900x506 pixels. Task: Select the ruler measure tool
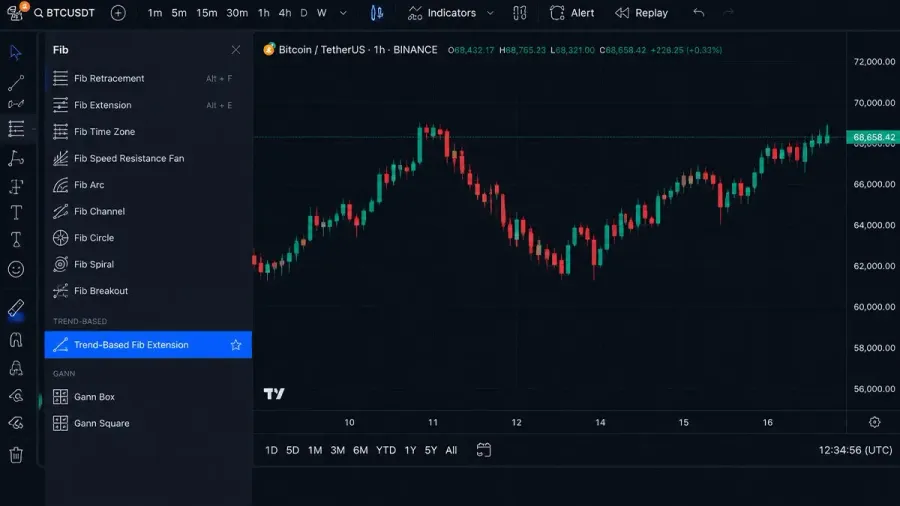pos(15,308)
